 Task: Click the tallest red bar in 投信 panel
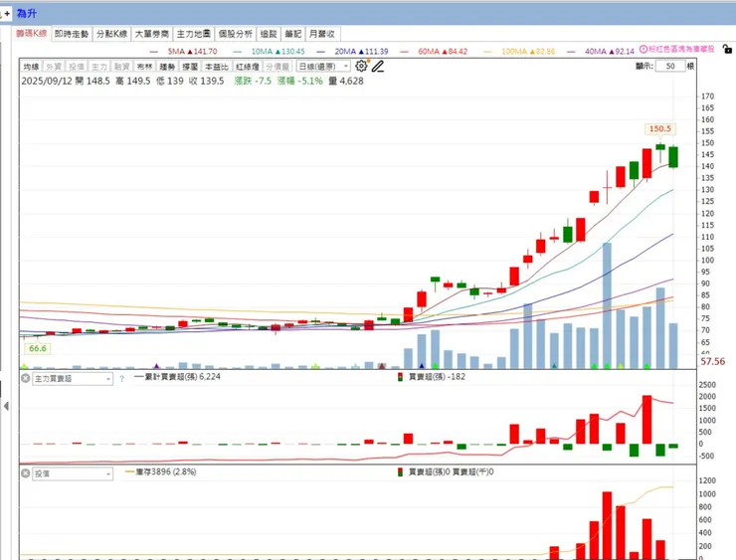point(607,525)
